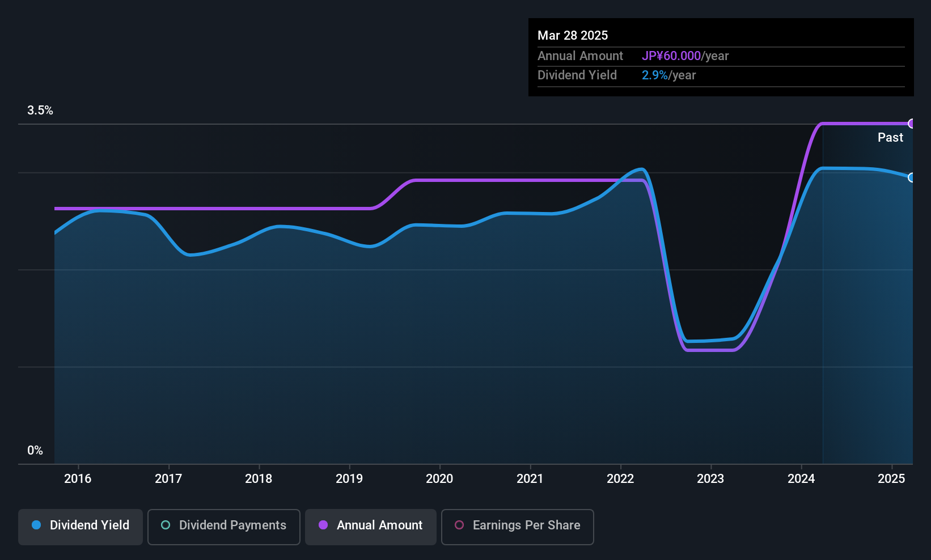
Task: Hide the Annual Amount series label
Action: [379, 525]
